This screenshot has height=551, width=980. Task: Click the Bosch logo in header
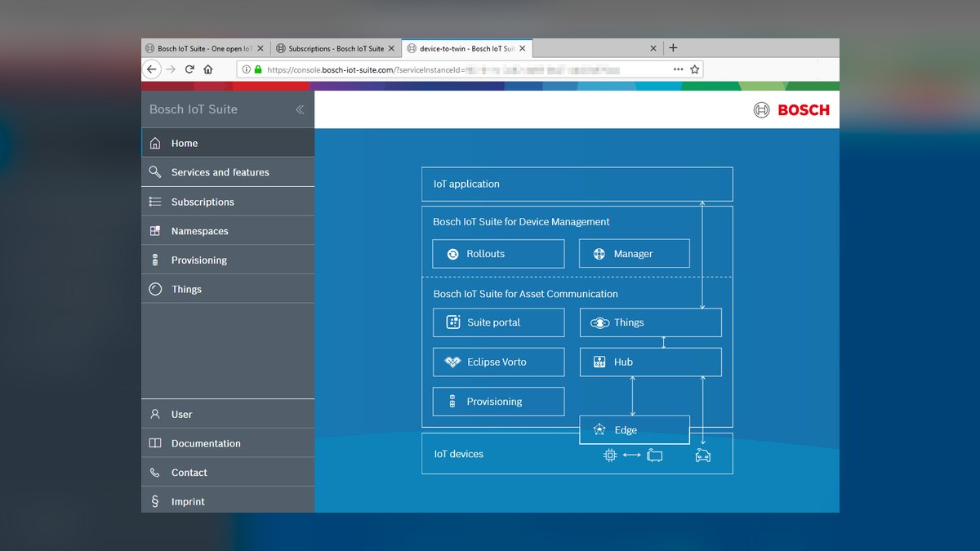791,109
